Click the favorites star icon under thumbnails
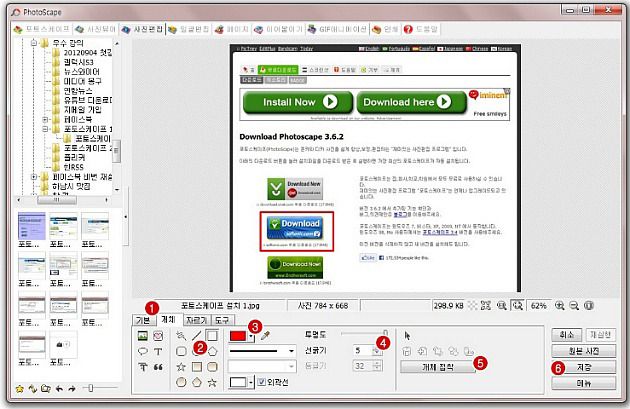This screenshot has width=630, height=409. (x=19, y=389)
